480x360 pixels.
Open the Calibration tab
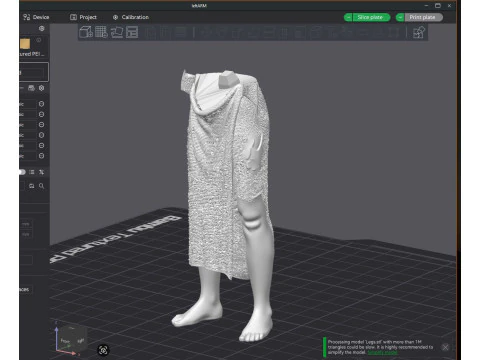(130, 17)
